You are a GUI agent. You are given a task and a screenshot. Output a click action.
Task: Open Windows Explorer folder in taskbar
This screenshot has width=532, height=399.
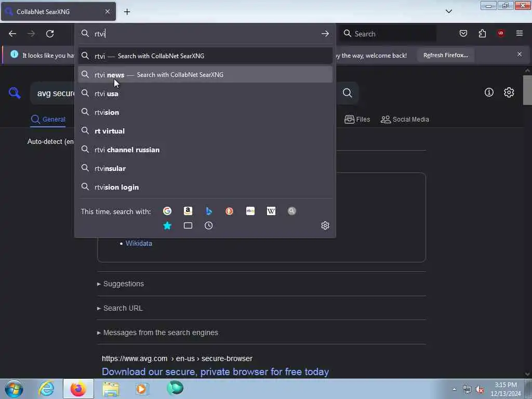111,389
